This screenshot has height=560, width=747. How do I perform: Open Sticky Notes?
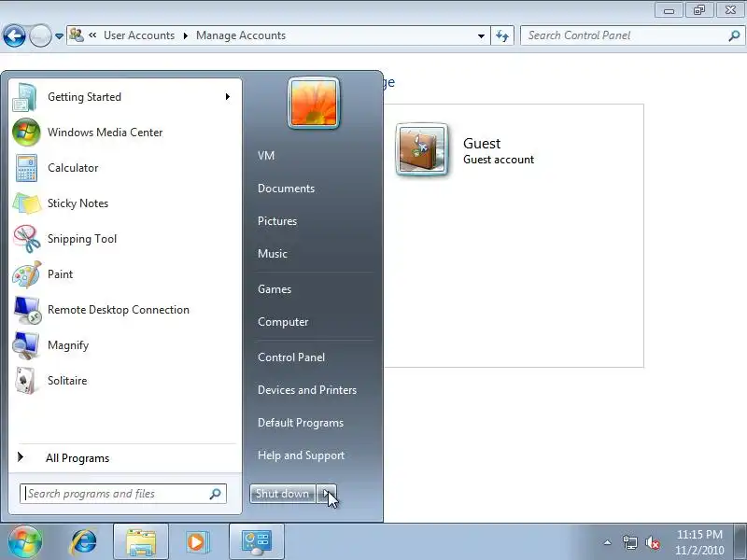[x=124, y=203]
